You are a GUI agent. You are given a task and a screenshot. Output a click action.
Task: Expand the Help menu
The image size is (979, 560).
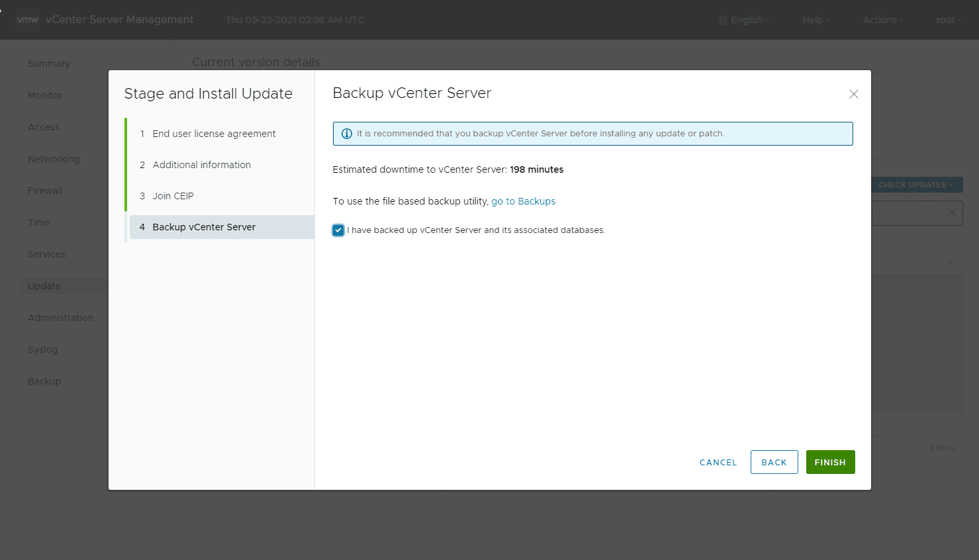(816, 20)
